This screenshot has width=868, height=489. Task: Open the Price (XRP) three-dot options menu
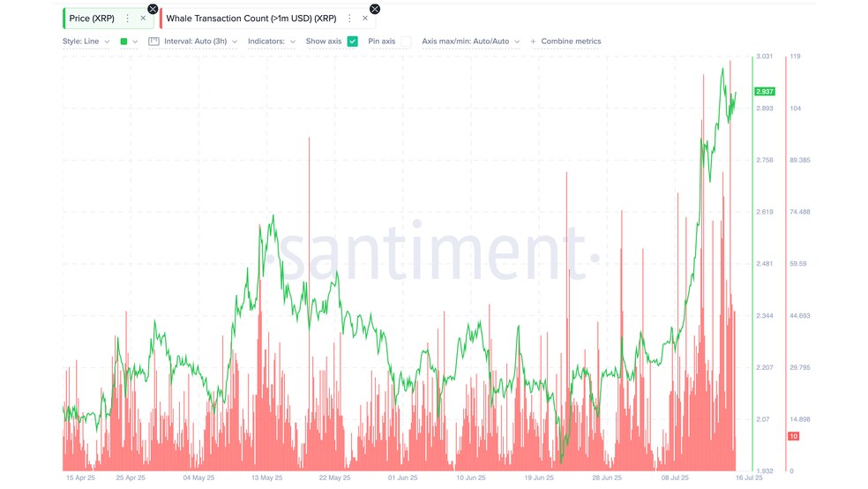[x=127, y=19]
